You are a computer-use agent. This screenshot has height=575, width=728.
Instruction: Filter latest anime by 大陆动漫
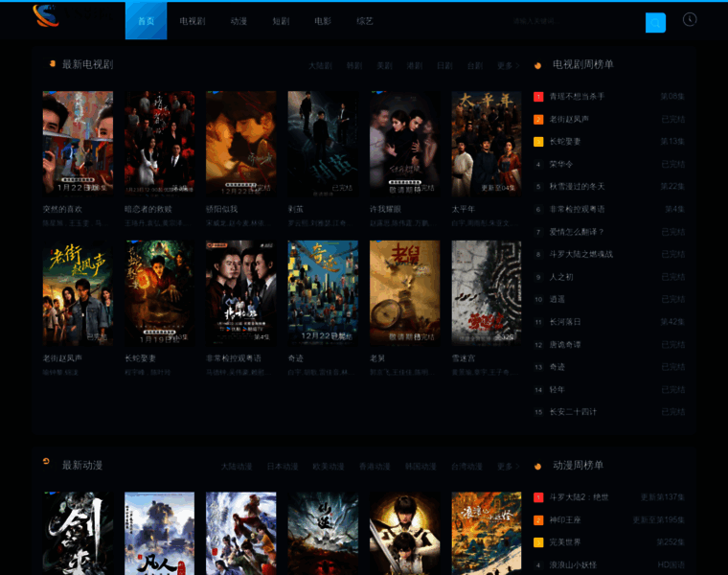pos(237,467)
